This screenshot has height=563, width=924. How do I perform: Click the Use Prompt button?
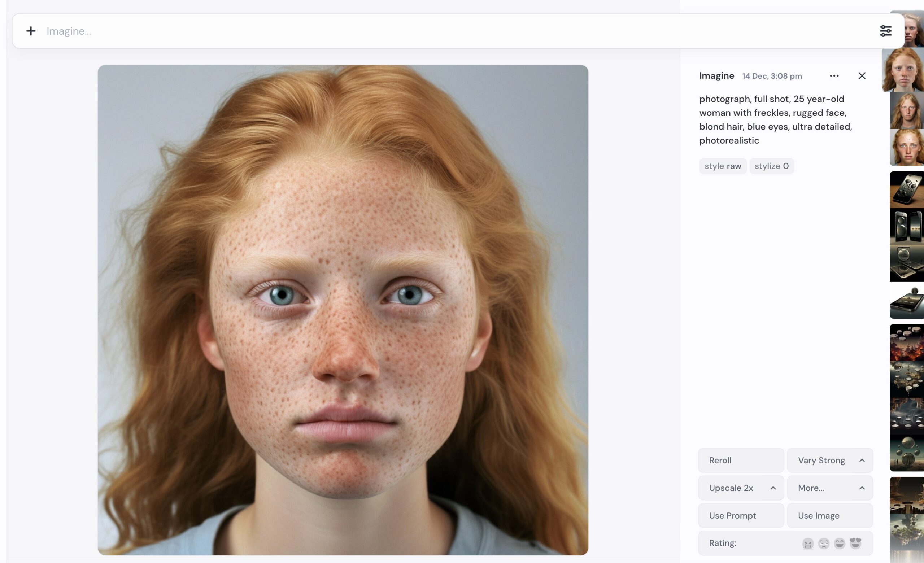pos(741,516)
